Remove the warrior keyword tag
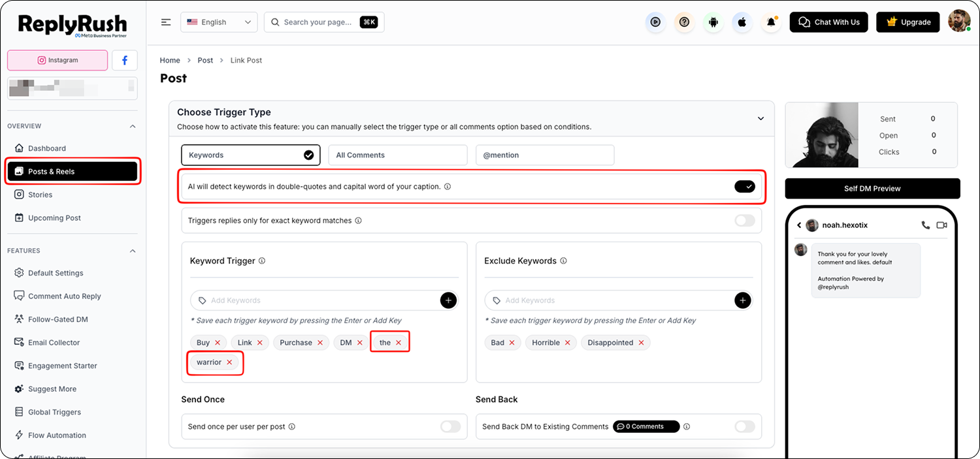 coord(229,362)
